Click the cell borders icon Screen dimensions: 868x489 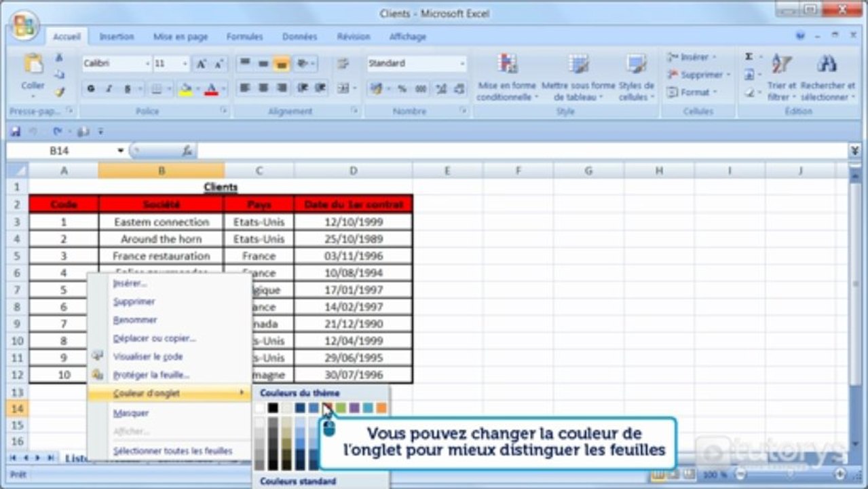156,89
